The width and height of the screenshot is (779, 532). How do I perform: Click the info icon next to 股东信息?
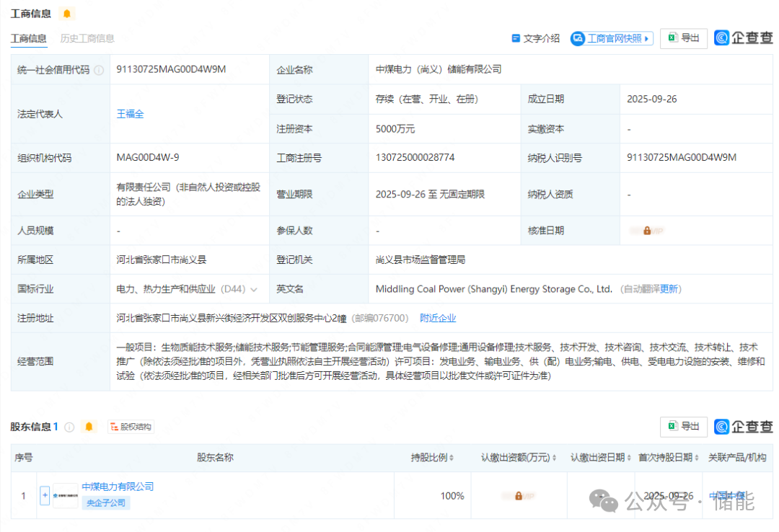(69, 427)
